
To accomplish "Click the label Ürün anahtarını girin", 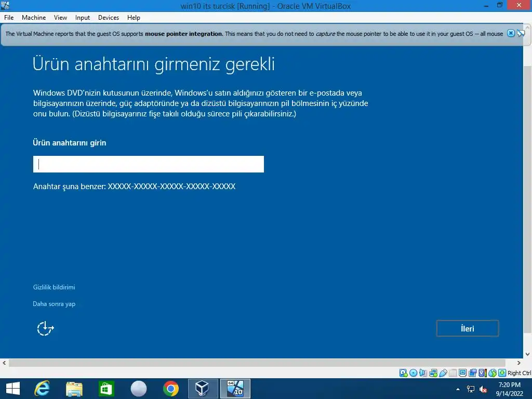I will pyautogui.click(x=70, y=143).
